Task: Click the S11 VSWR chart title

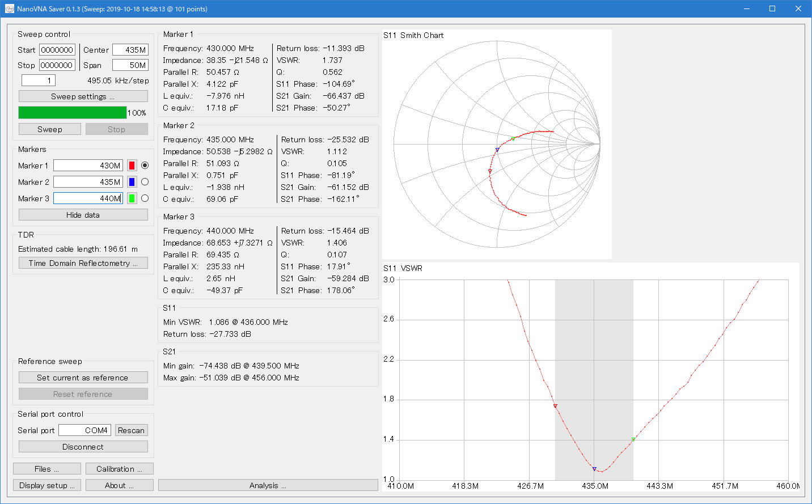Action: [403, 268]
